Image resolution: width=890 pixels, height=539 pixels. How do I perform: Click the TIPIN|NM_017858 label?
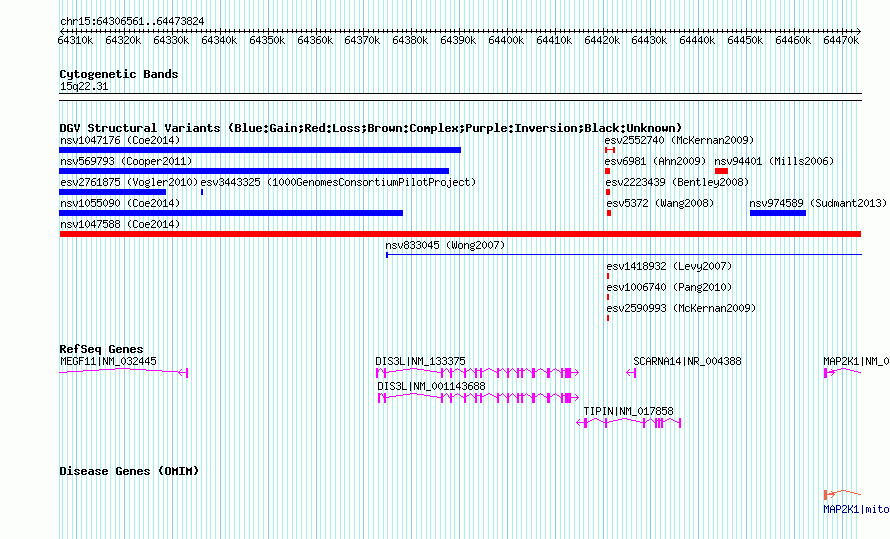(x=628, y=411)
